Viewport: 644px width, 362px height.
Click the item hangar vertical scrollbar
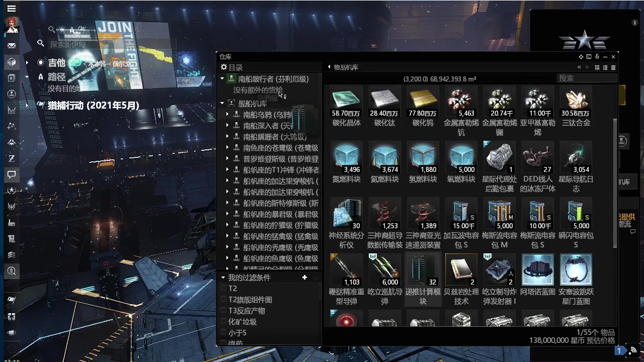coord(615,182)
